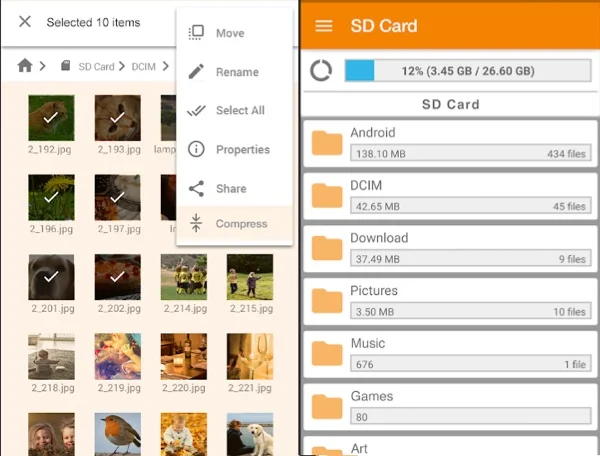Choose Select All from the menu

pos(234,110)
